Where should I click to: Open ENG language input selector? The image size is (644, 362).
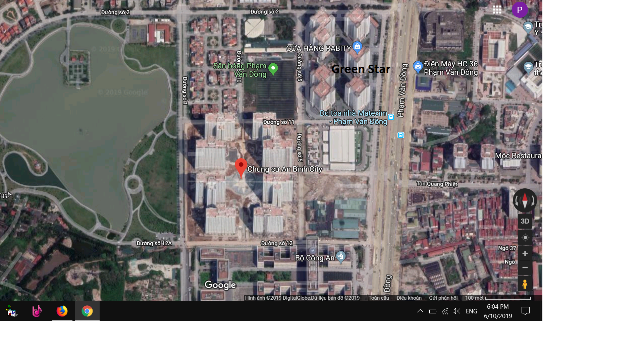coord(471,311)
